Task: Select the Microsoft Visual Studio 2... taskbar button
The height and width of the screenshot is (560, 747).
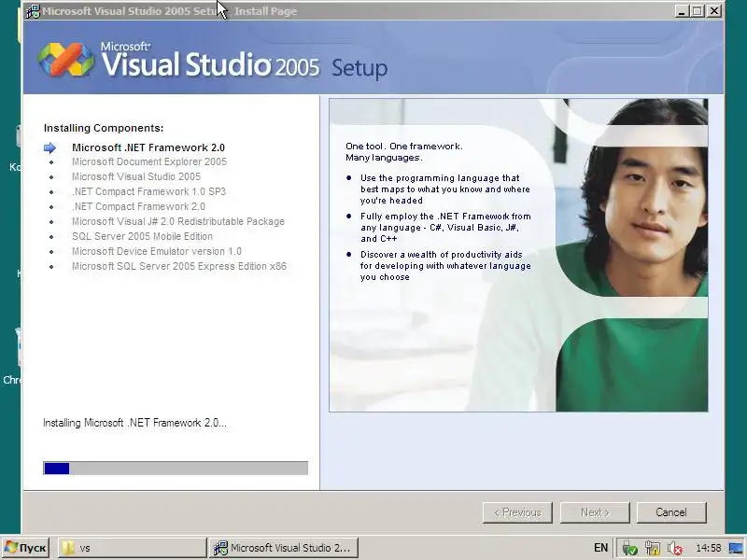Action: point(284,548)
